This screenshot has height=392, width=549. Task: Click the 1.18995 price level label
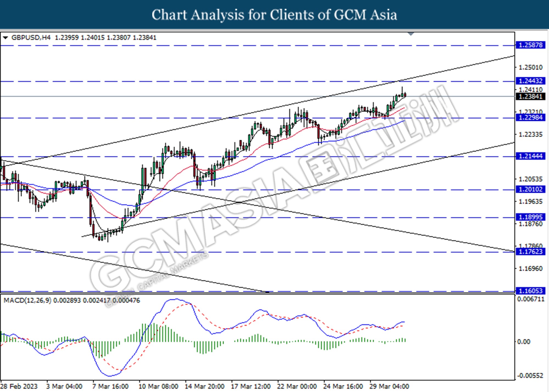point(531,217)
